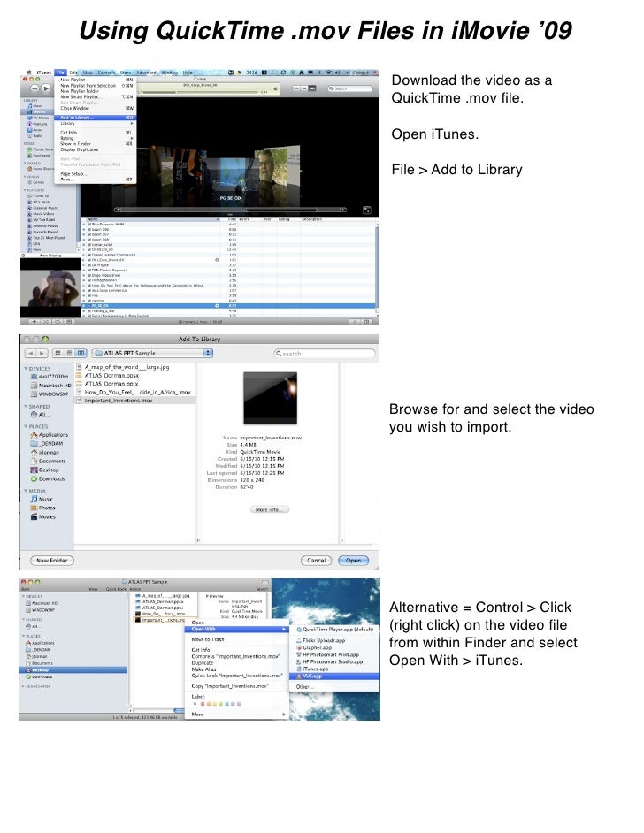Click the iTunes play button
Image resolution: width=644 pixels, height=833 pixels.
coord(46,88)
